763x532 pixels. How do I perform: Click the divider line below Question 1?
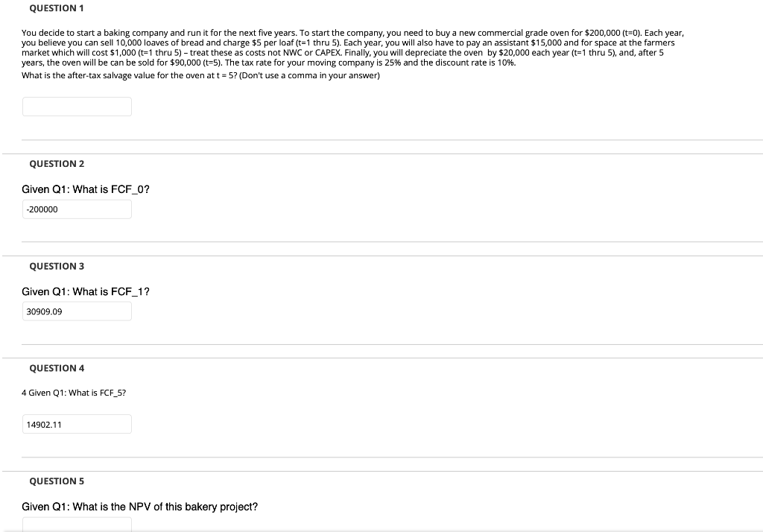point(381,139)
